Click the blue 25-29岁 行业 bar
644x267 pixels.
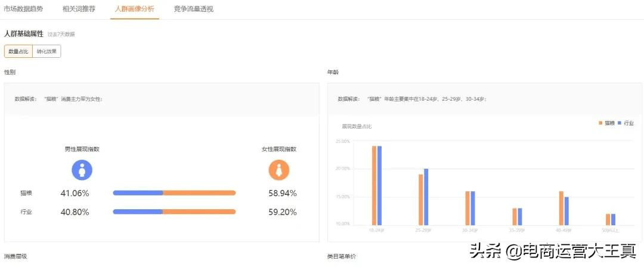point(426,197)
